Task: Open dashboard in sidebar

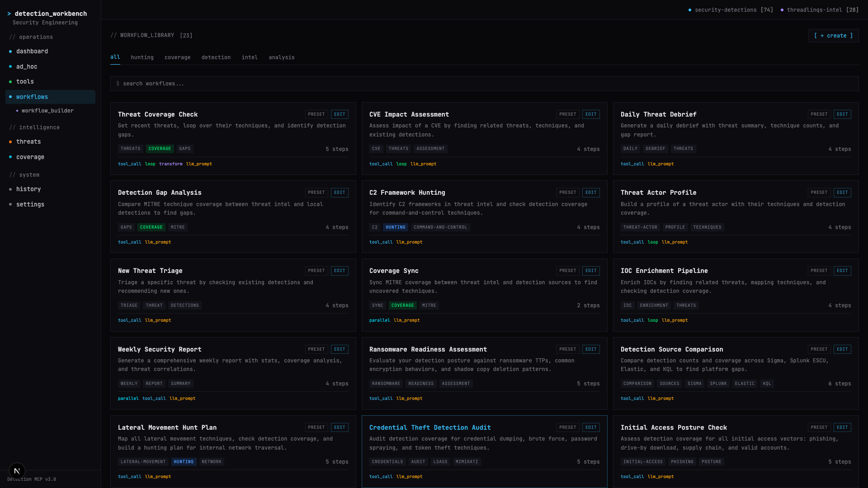Action: pos(50,52)
